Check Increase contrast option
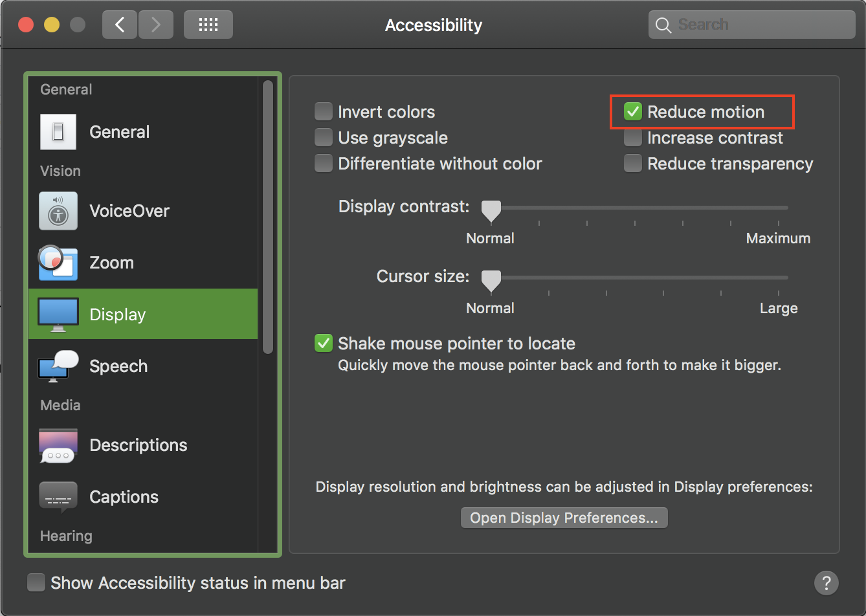This screenshot has height=616, width=866. tap(632, 138)
